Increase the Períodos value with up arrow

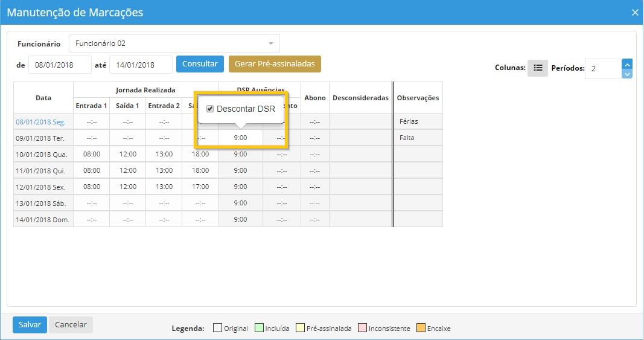point(626,64)
